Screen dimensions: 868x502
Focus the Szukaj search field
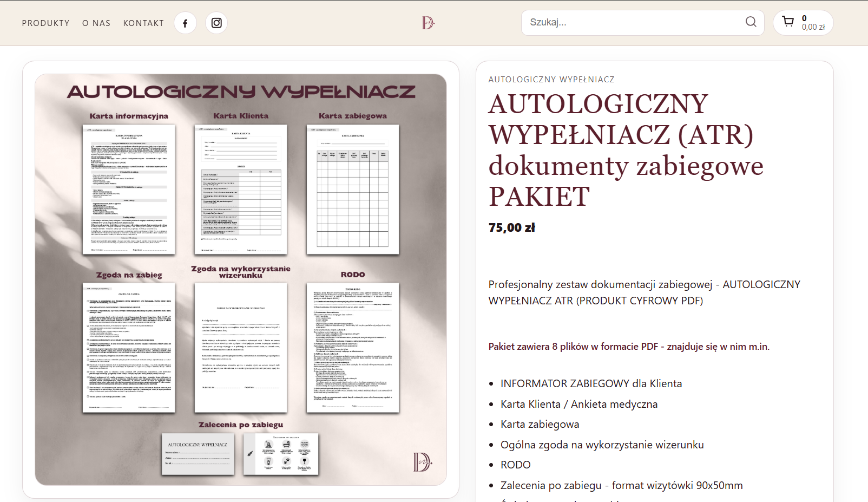[x=633, y=23]
